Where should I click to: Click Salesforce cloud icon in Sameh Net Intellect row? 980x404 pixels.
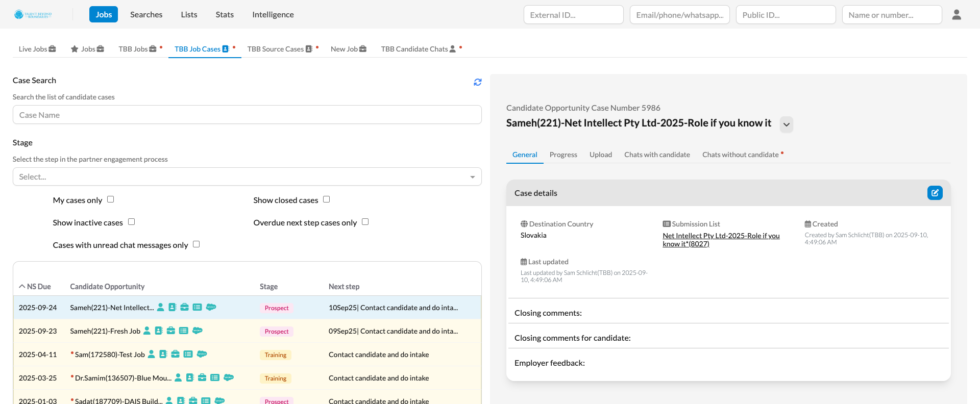211,307
